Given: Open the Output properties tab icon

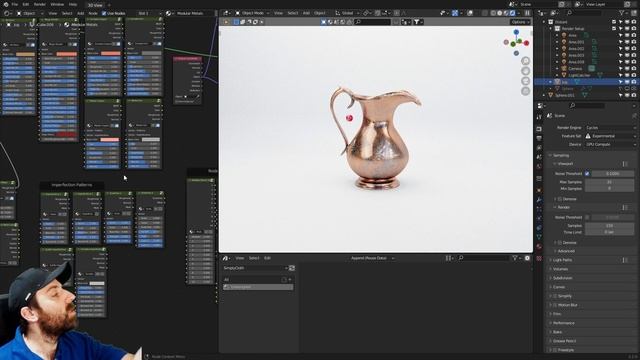Looking at the screenshot, I should [539, 138].
